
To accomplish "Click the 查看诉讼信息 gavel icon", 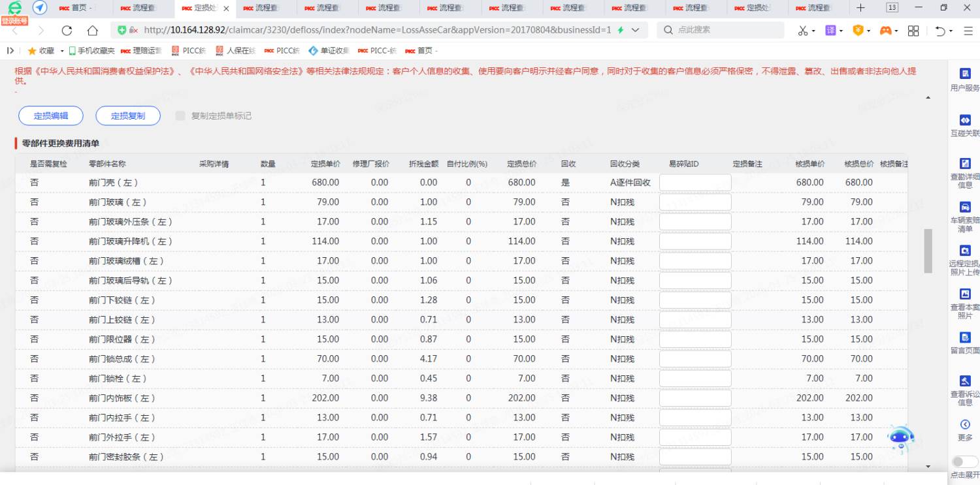I will coord(964,381).
